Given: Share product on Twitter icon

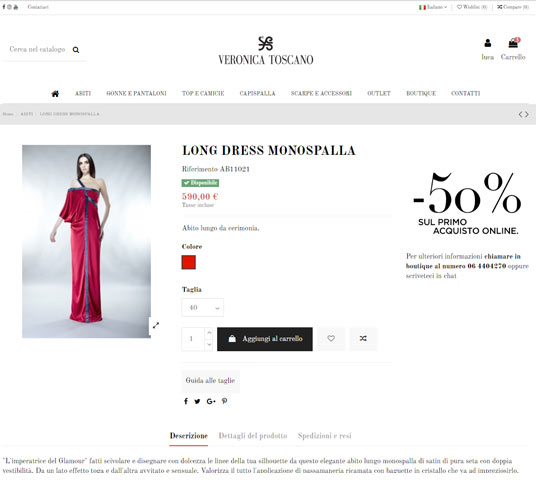Looking at the screenshot, I should click(197, 401).
